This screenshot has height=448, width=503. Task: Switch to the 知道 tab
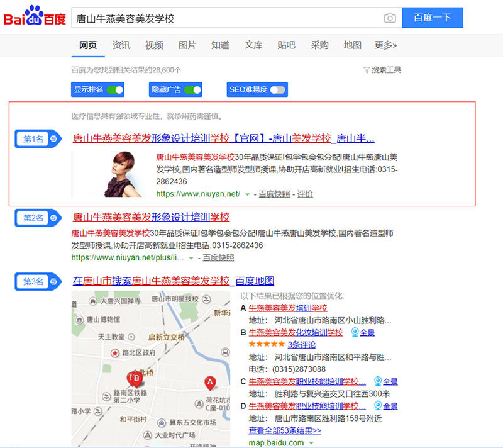pos(221,45)
